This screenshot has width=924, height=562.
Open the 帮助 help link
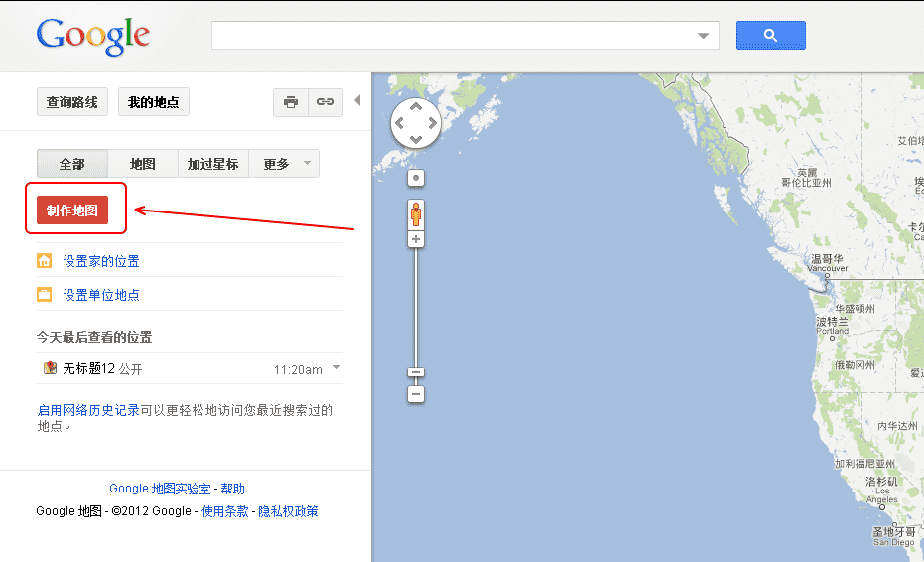pyautogui.click(x=233, y=489)
